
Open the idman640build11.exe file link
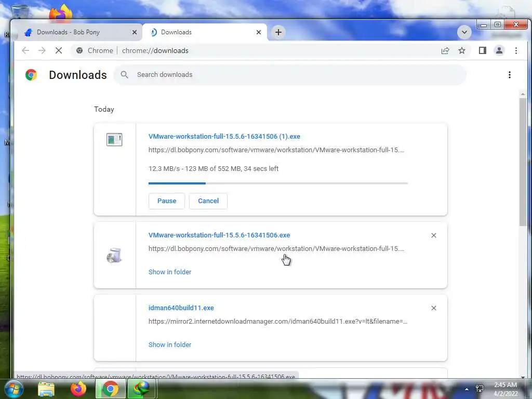181,308
